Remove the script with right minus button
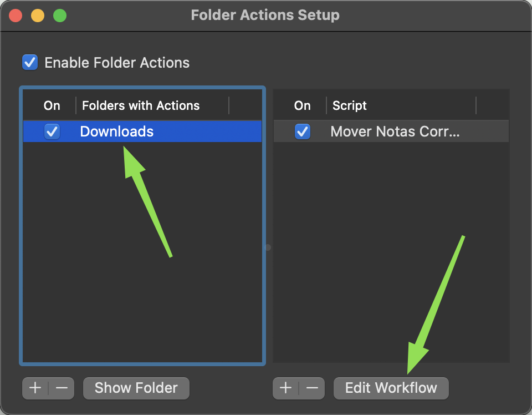The height and width of the screenshot is (415, 532). point(312,388)
